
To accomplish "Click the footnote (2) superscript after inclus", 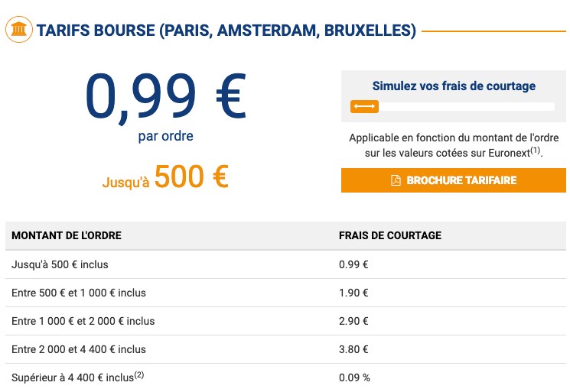I will [138, 374].
